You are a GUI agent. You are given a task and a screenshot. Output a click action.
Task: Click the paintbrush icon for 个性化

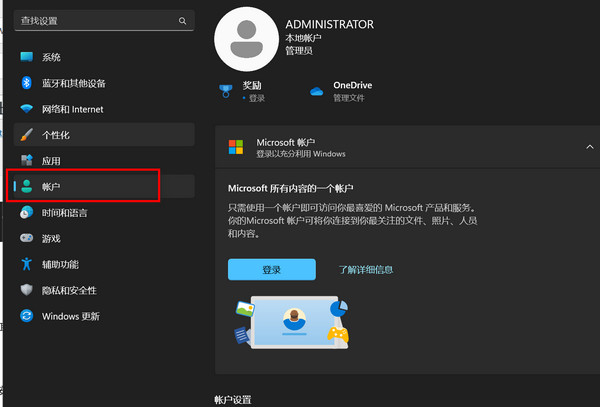click(x=27, y=135)
